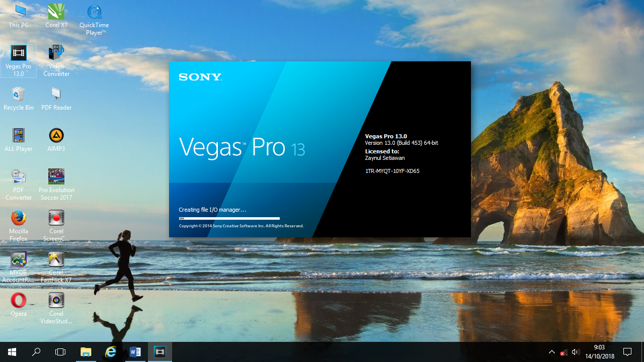Screen dimensions: 644x362
Task: Select the ALL Player desktop shortcut
Action: click(x=19, y=140)
